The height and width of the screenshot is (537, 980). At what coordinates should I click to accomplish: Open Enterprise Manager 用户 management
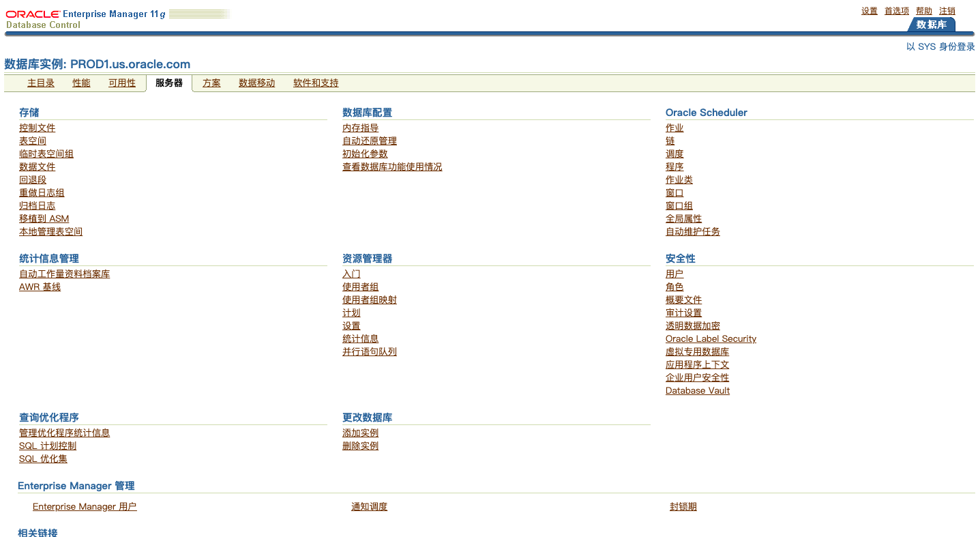(x=85, y=506)
